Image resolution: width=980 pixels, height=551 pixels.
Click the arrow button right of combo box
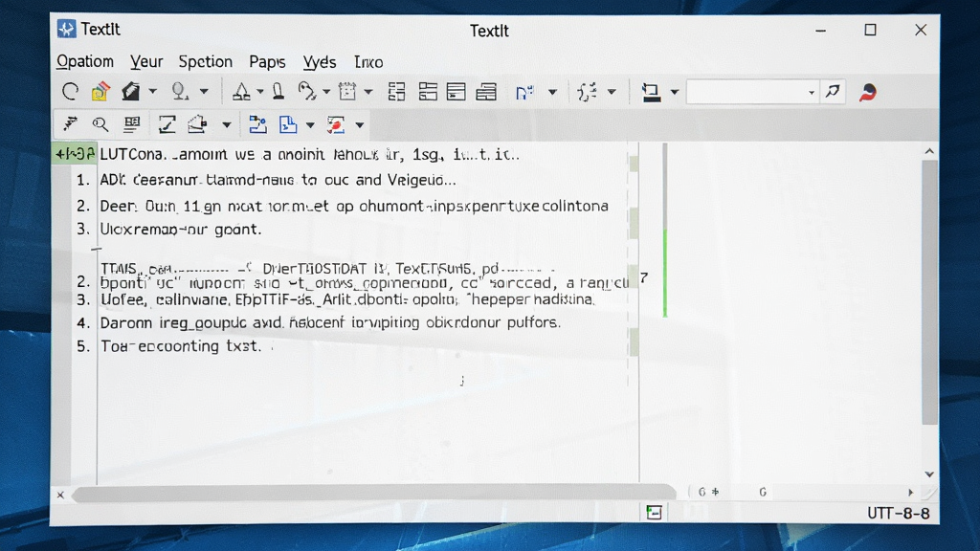click(x=833, y=92)
